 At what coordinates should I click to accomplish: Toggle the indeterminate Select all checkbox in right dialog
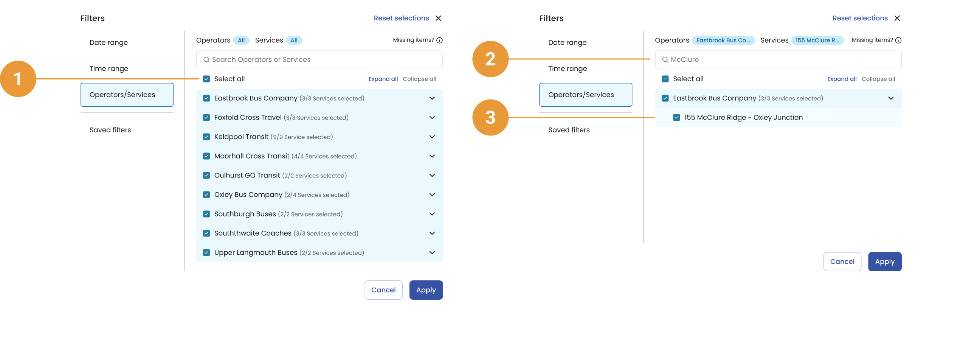(x=665, y=79)
